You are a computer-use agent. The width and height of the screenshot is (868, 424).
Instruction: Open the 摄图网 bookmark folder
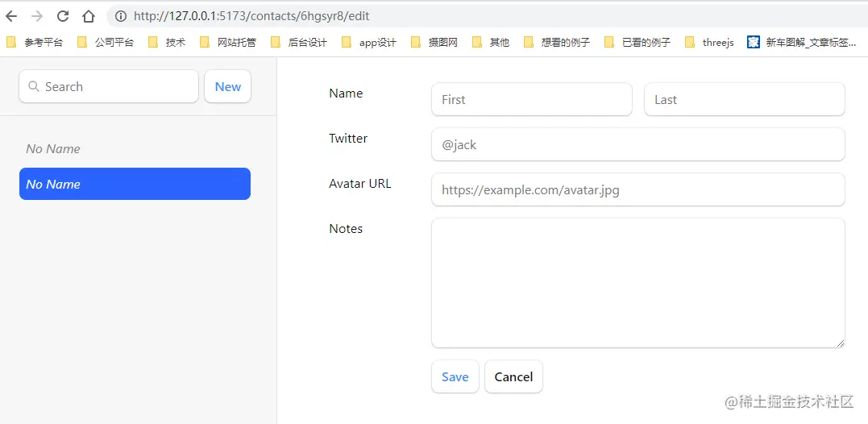click(434, 42)
